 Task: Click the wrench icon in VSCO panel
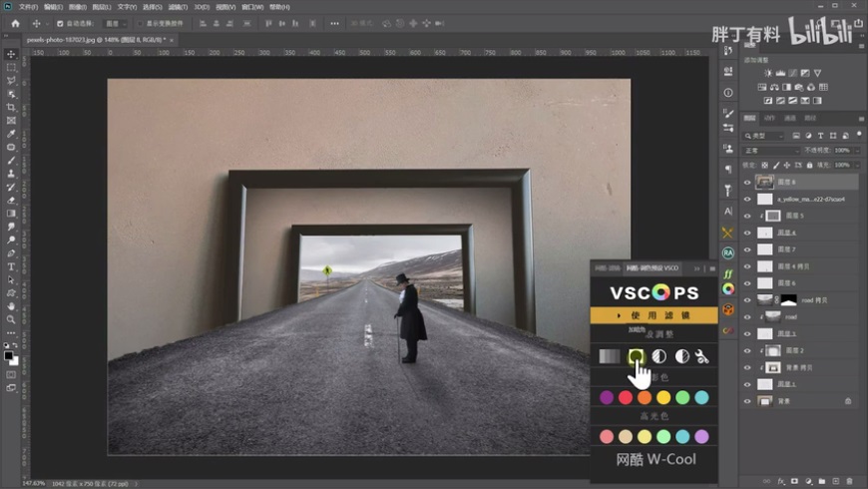[702, 356]
